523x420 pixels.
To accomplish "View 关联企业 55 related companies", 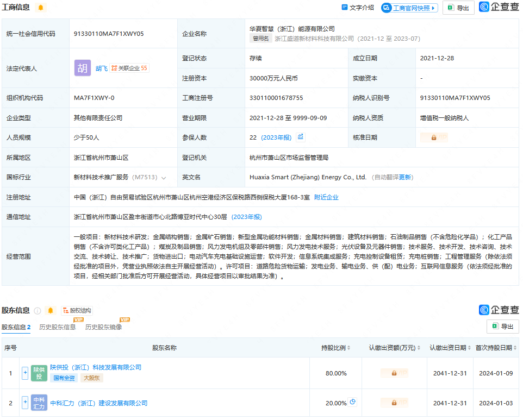I will click(129, 68).
